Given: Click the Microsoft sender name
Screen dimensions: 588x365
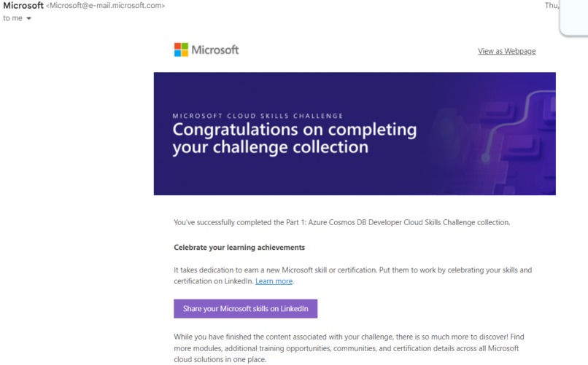Looking at the screenshot, I should 23,6.
